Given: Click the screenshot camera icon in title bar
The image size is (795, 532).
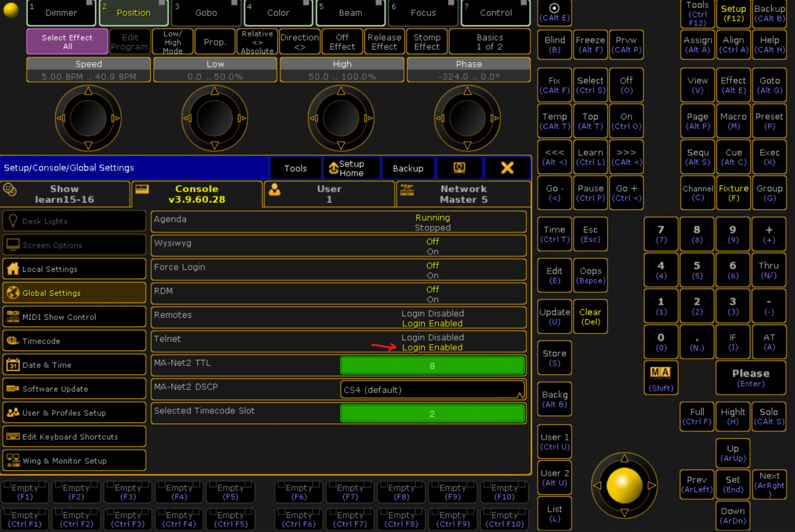Looking at the screenshot, I should (x=459, y=168).
